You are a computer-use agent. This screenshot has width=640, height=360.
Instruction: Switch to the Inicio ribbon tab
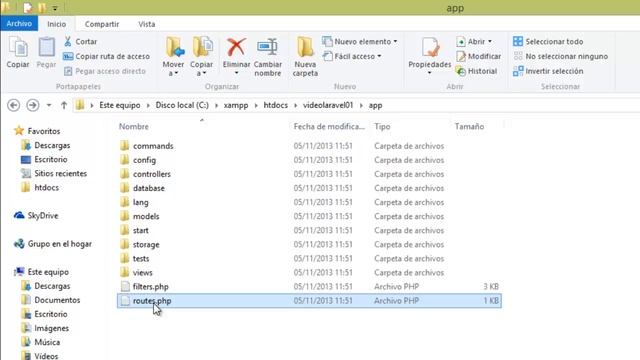(56, 24)
